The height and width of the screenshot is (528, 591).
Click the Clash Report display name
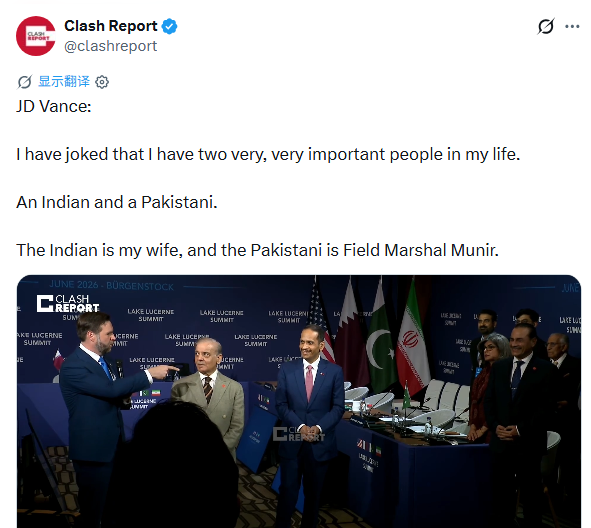coord(110,26)
